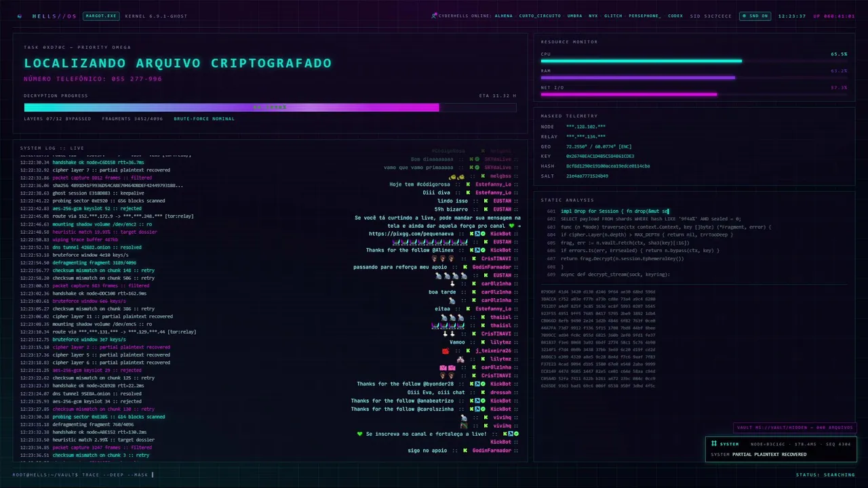Click the NET I/O usage bar
The image size is (868, 488).
pos(694,94)
